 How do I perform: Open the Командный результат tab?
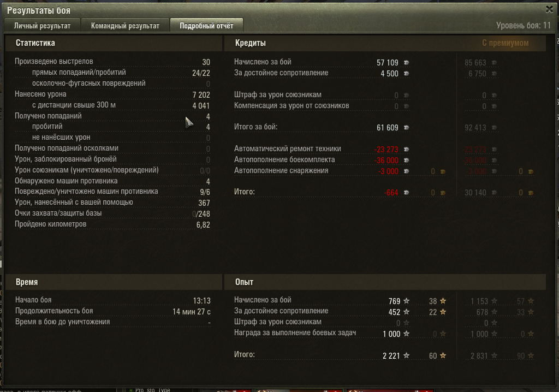coord(125,25)
